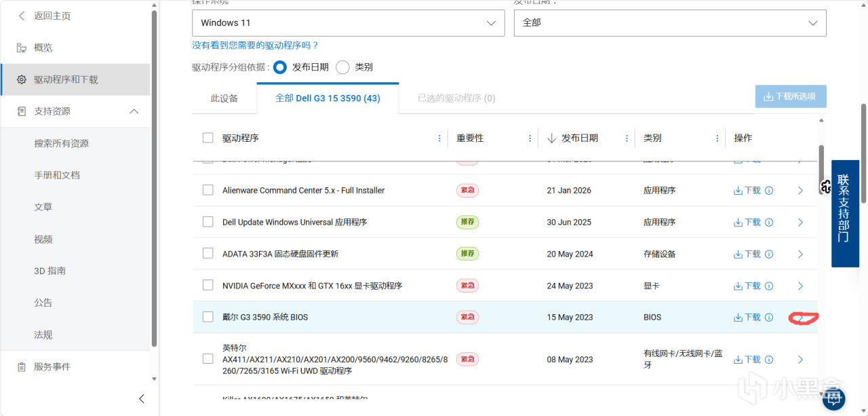
Task: Click the 服务事件 clipboard icon
Action: pos(22,366)
